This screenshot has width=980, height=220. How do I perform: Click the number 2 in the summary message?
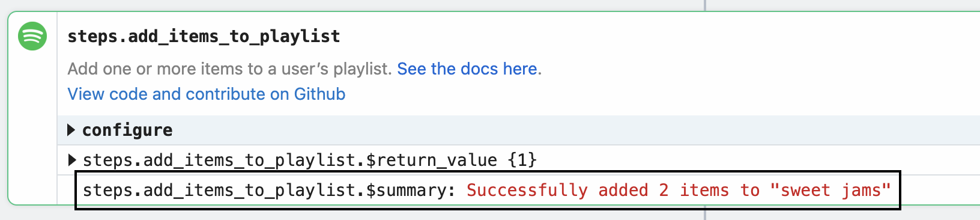(664, 190)
